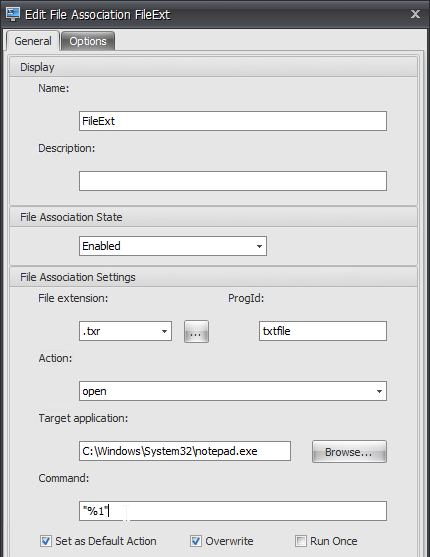Click the Browse... button

[x=349, y=452]
